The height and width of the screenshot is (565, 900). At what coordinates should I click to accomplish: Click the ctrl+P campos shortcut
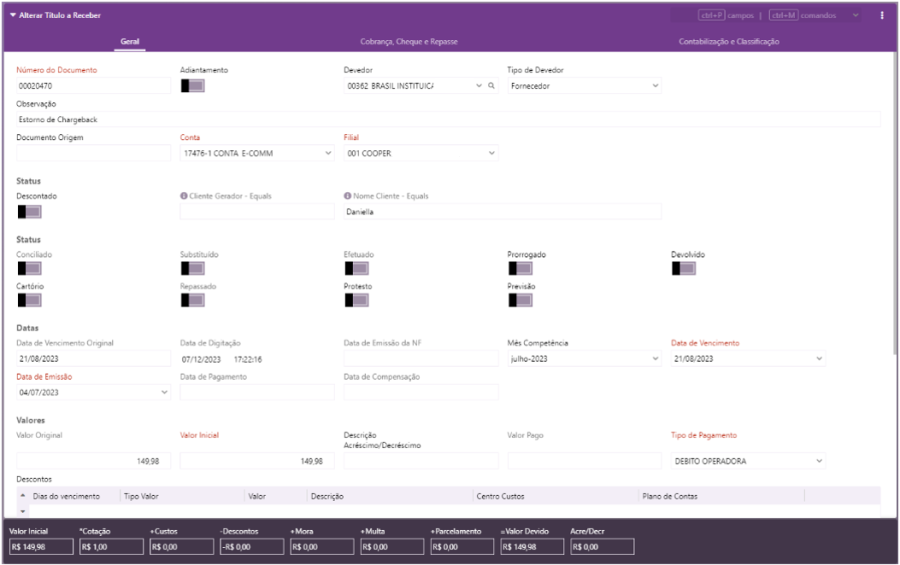726,16
